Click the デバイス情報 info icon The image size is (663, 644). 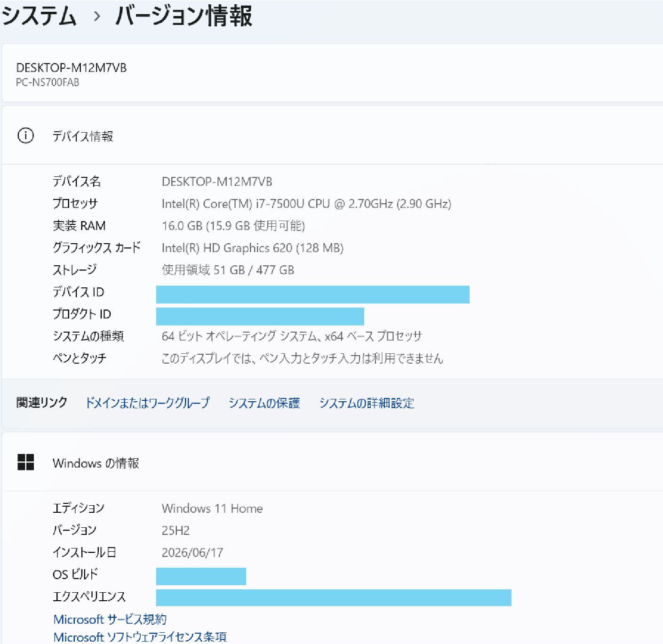(25, 135)
